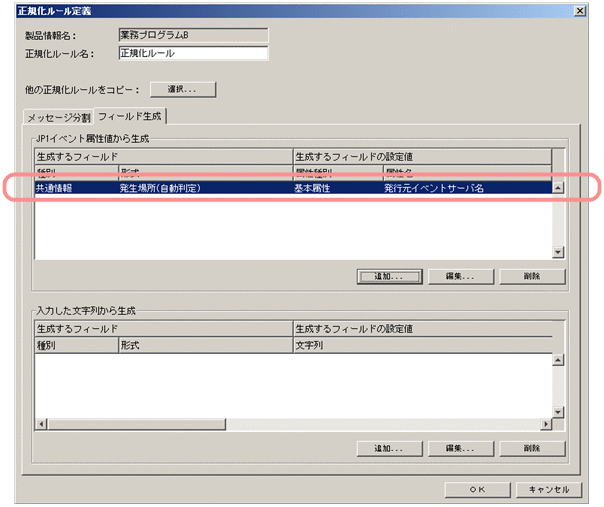This screenshot has width=604, height=507.
Task: Click 編集... in the 入力した文字列 section
Action: coord(461,448)
